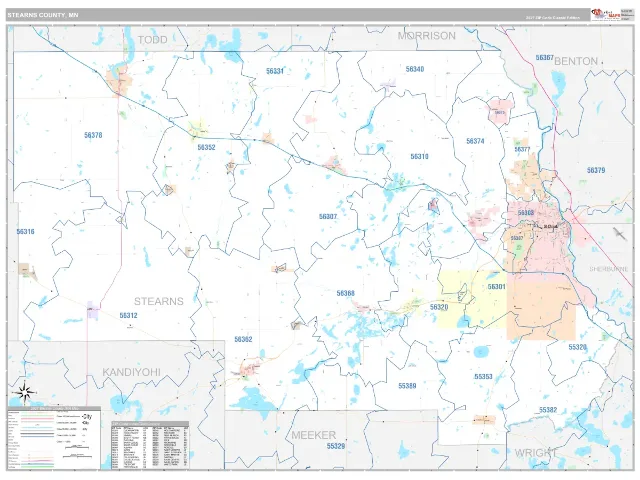Select the WRIGHT county label
640x480 pixels.
click(x=536, y=453)
